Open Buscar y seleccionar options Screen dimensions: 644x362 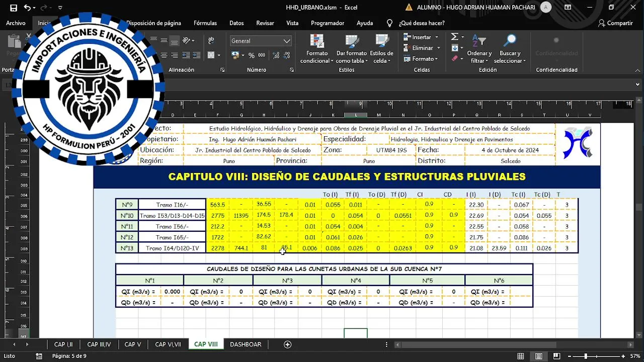point(510,49)
